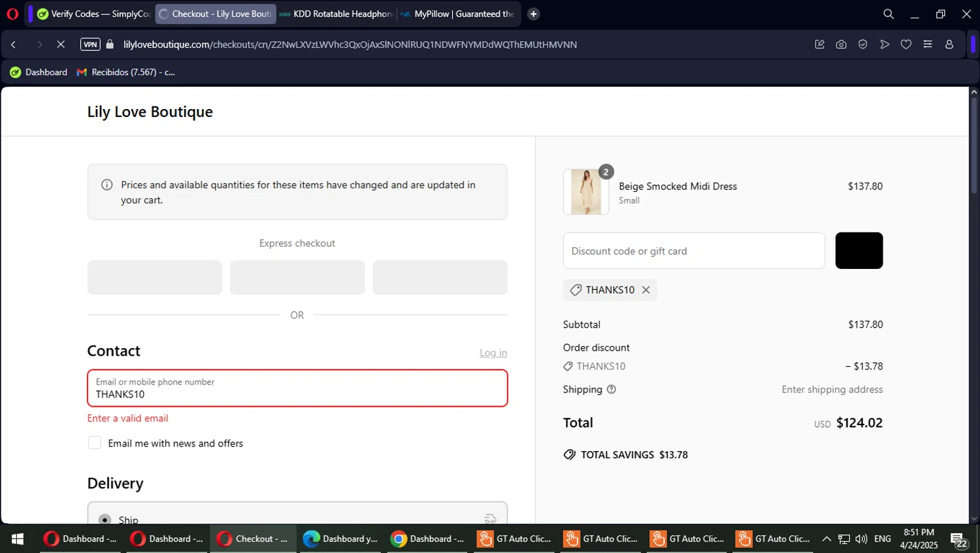Click the Email or mobile phone number field
Image resolution: width=980 pixels, height=553 pixels.
(x=297, y=388)
